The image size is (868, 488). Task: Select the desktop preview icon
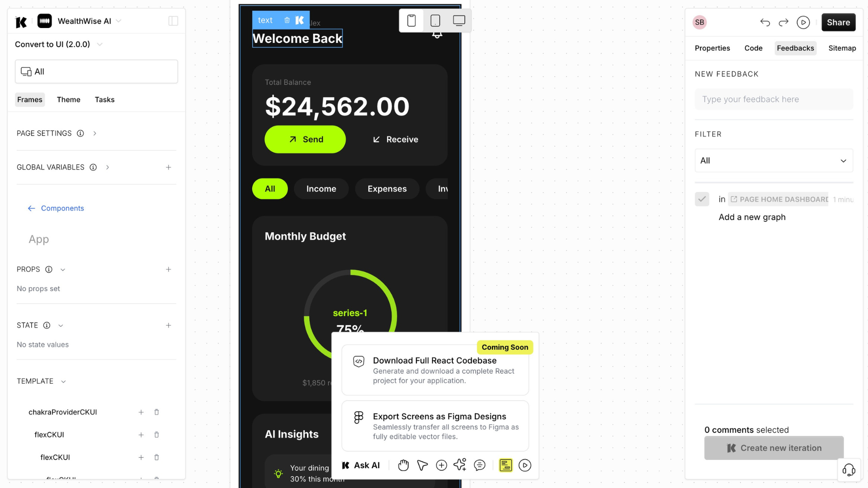[458, 21]
